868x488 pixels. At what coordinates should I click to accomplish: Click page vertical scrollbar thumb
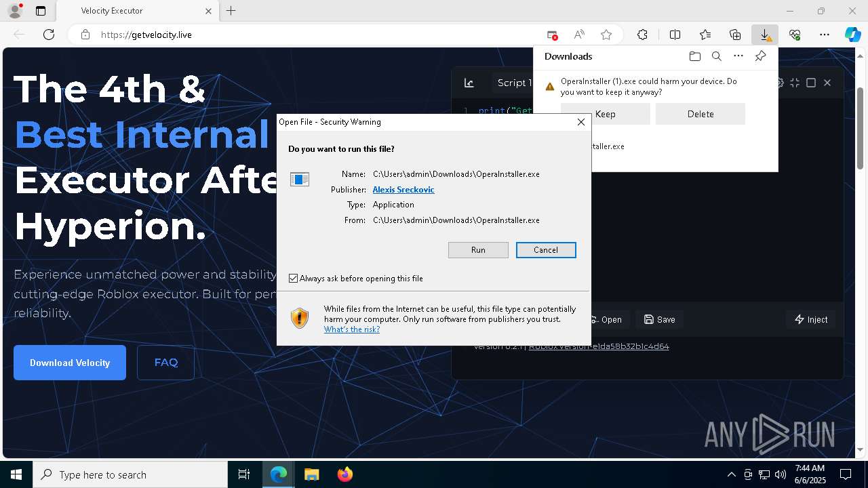coord(861,129)
